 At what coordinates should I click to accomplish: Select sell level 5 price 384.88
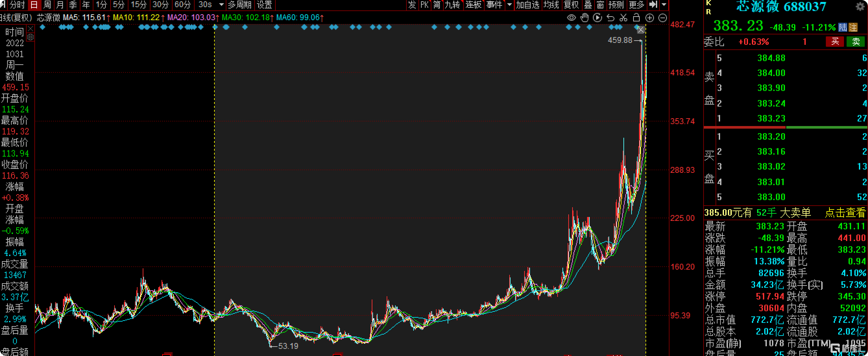tap(771, 58)
